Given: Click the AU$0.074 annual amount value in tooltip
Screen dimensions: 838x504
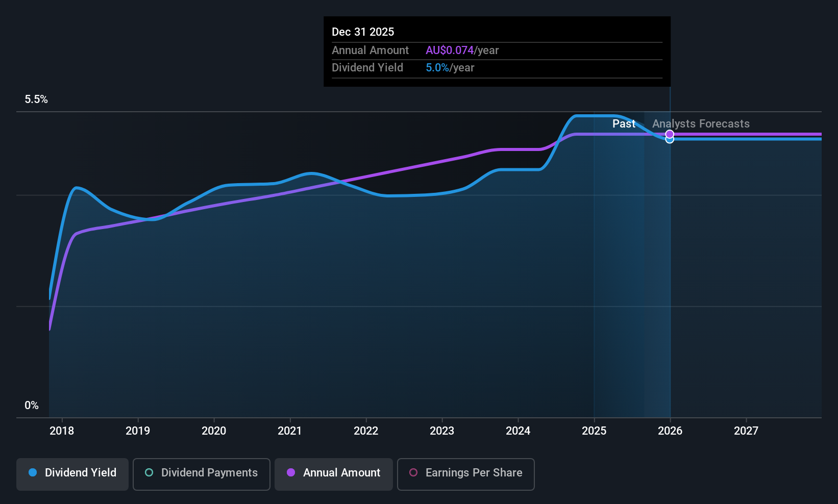Looking at the screenshot, I should point(450,51).
